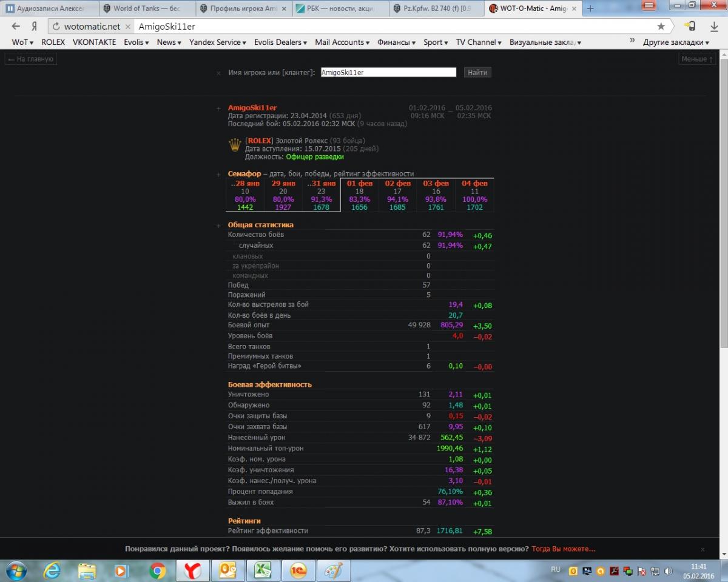The image size is (728, 582).
Task: Open the Evolis bookmarks folder
Action: [x=136, y=42]
